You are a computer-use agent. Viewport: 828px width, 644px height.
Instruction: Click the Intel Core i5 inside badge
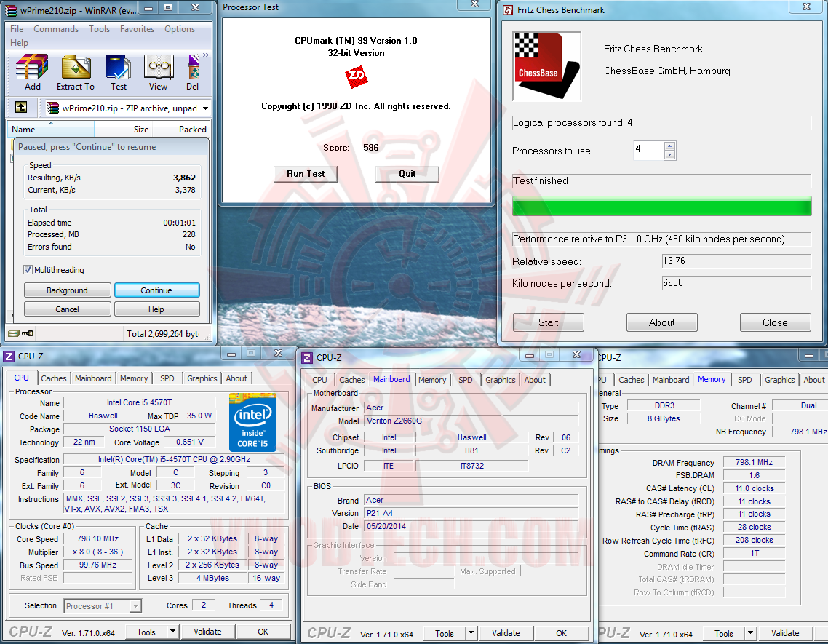(x=252, y=422)
